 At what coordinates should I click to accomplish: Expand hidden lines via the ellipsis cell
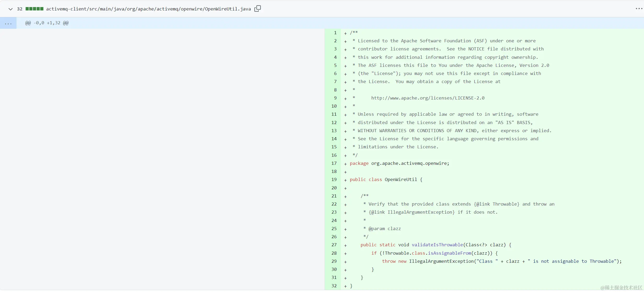tap(8, 23)
